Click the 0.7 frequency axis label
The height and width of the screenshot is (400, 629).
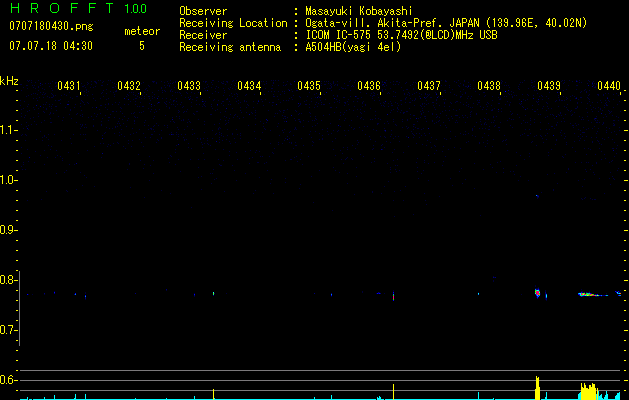tap(7, 330)
